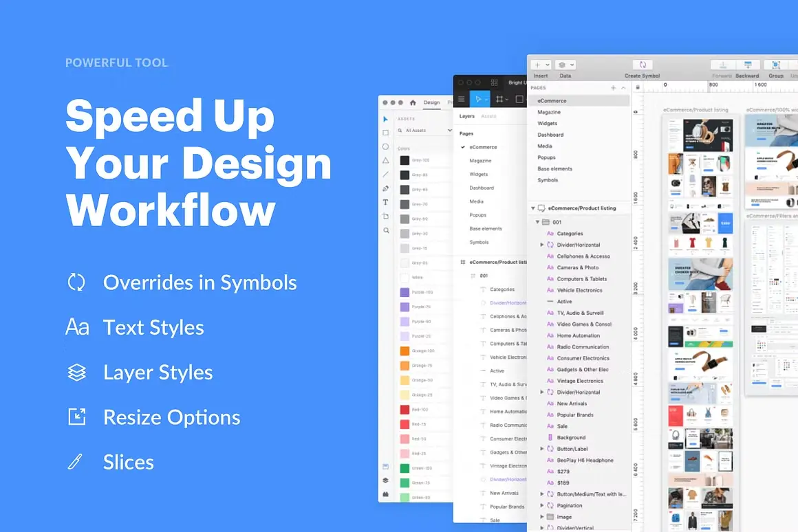Click the Create Symbol toolbar icon

[x=641, y=65]
